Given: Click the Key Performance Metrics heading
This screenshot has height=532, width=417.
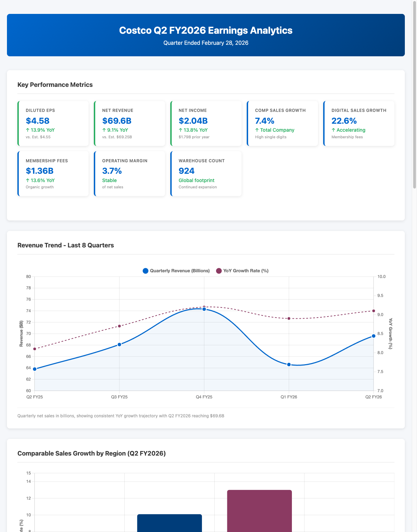Looking at the screenshot, I should (55, 85).
